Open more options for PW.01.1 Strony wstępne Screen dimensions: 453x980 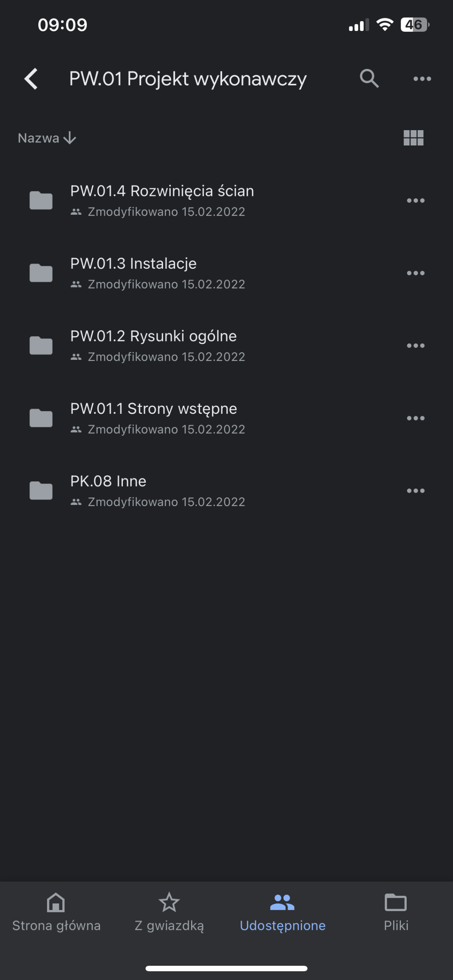[415, 418]
